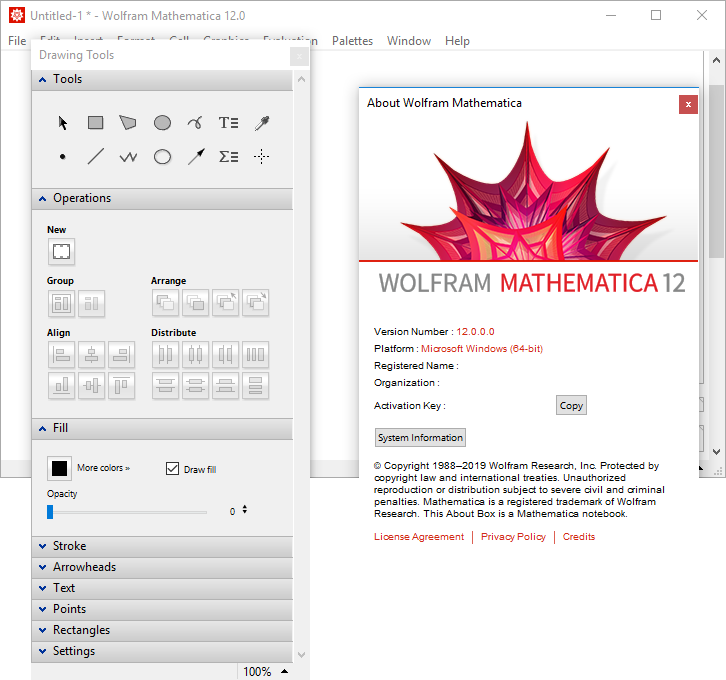
Task: Open the Help menu
Action: coord(457,41)
